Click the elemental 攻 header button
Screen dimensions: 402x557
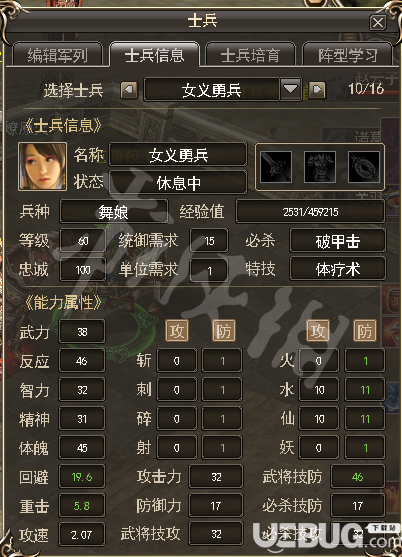pos(318,331)
